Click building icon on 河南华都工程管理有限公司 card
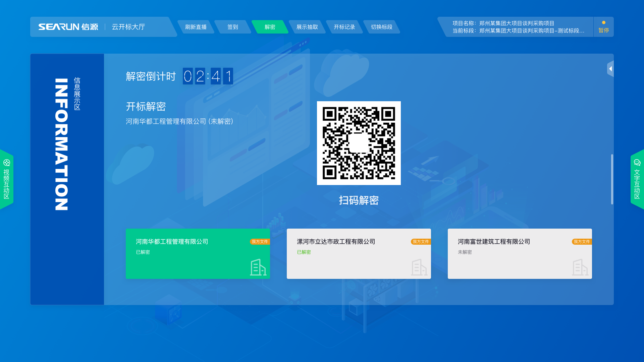 click(x=258, y=267)
